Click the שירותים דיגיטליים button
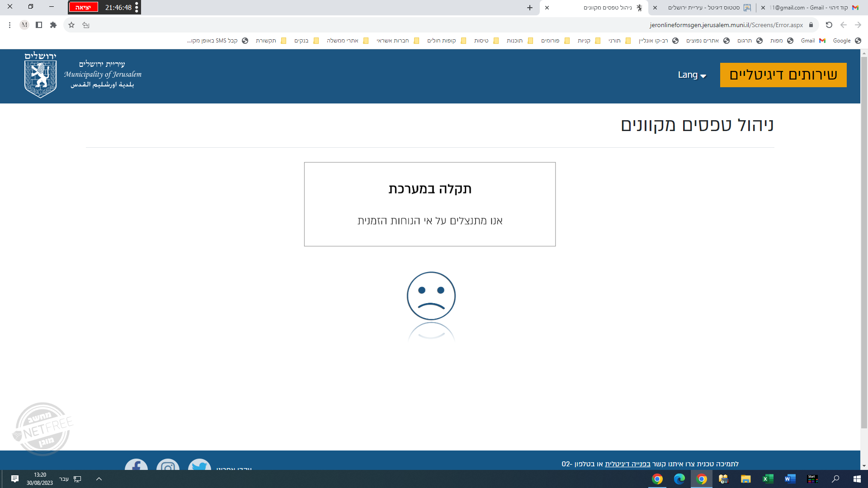The height and width of the screenshot is (488, 868). (x=783, y=75)
